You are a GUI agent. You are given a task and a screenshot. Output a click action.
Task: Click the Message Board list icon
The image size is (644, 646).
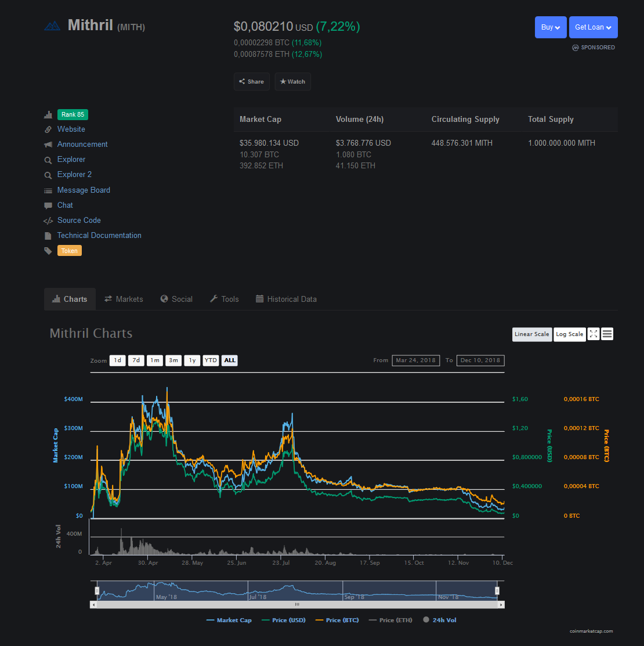coord(48,190)
